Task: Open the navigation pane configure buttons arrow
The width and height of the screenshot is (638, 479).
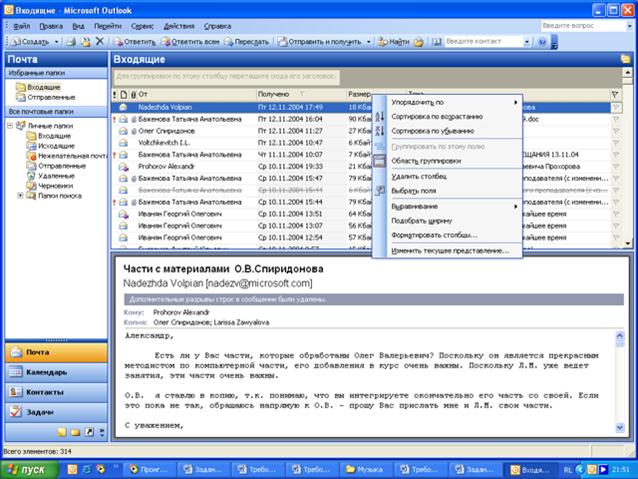Action: coord(102,432)
